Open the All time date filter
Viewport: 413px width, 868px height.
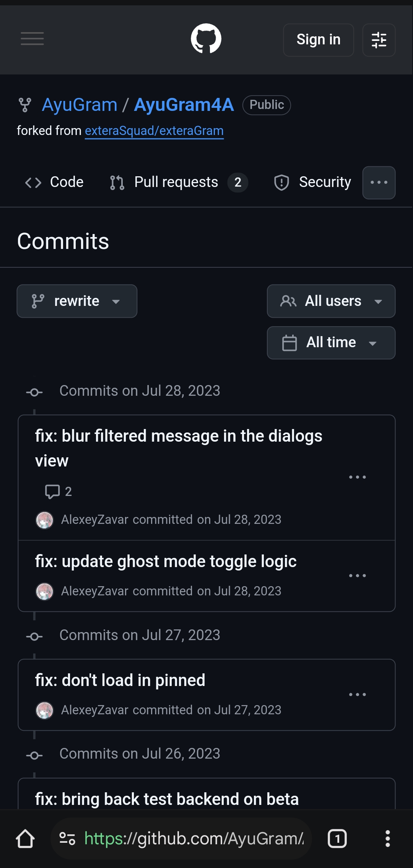[331, 343]
